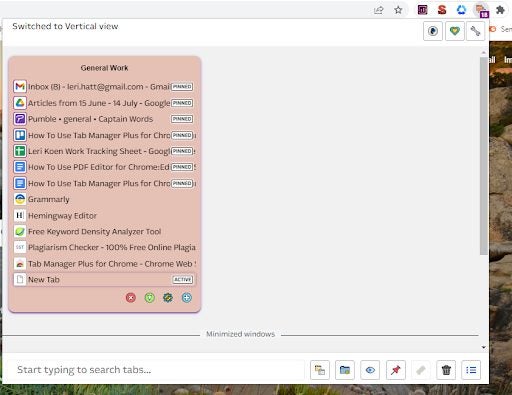Click the open new window icon
This screenshot has height=395, width=512.
pyautogui.click(x=320, y=370)
